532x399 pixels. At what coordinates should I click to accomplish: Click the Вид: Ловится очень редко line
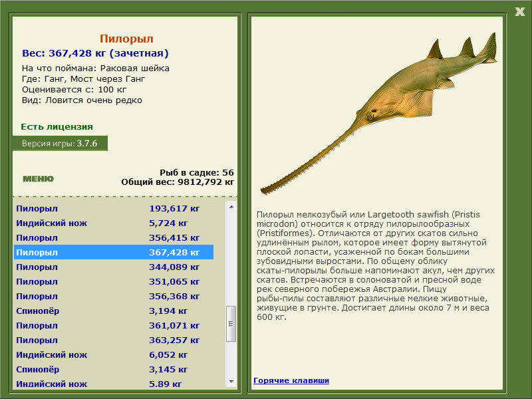(x=82, y=100)
